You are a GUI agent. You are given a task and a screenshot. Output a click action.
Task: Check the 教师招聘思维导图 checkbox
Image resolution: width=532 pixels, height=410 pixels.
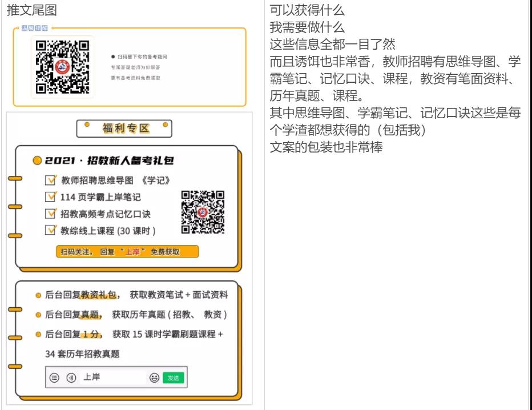(x=50, y=181)
